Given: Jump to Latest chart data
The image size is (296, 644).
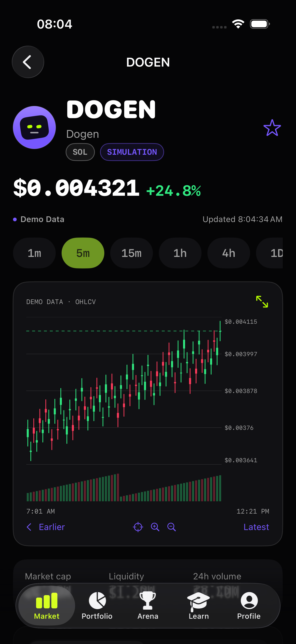Looking at the screenshot, I should (x=256, y=527).
